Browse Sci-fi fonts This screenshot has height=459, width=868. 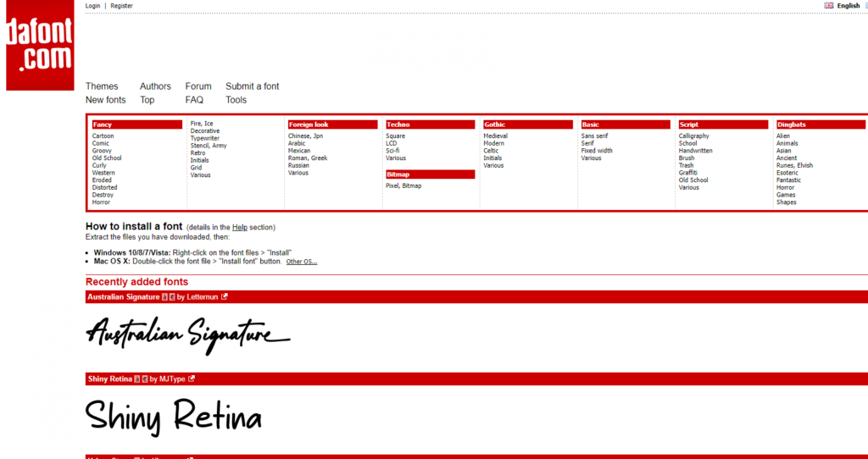[392, 151]
